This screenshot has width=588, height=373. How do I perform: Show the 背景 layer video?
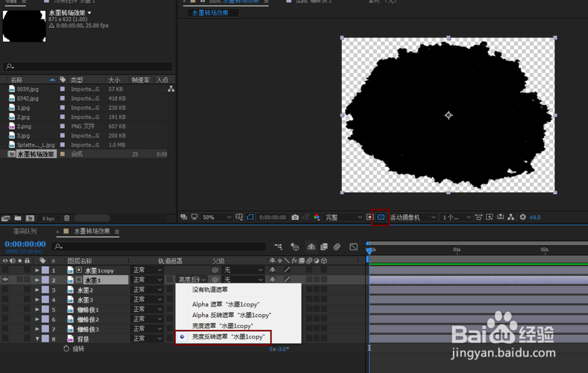point(5,338)
